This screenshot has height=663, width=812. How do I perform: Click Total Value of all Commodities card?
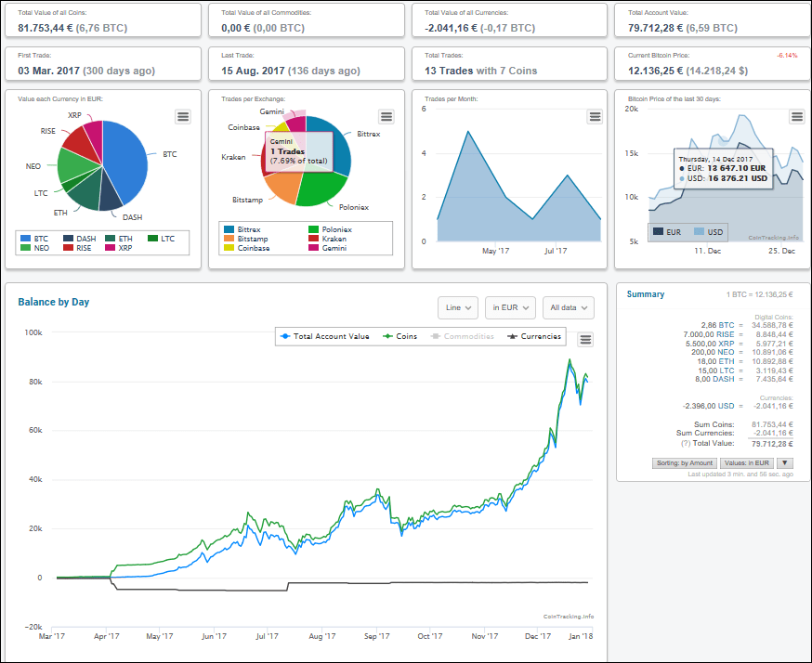click(x=306, y=20)
